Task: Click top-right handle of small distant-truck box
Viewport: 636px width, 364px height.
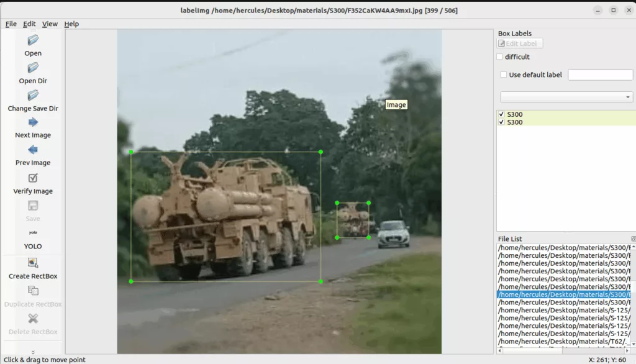Action: click(369, 203)
